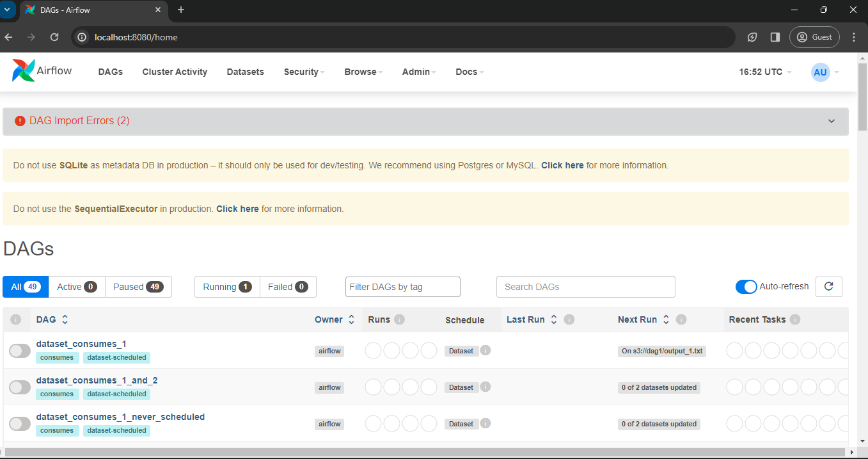The height and width of the screenshot is (459, 868).
Task: Click the browser side panel icon
Action: click(x=775, y=37)
